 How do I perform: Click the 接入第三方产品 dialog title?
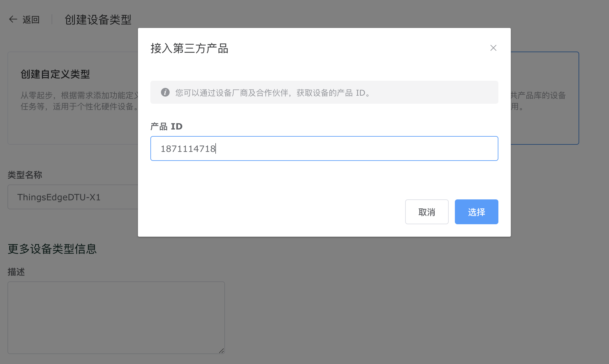190,48
